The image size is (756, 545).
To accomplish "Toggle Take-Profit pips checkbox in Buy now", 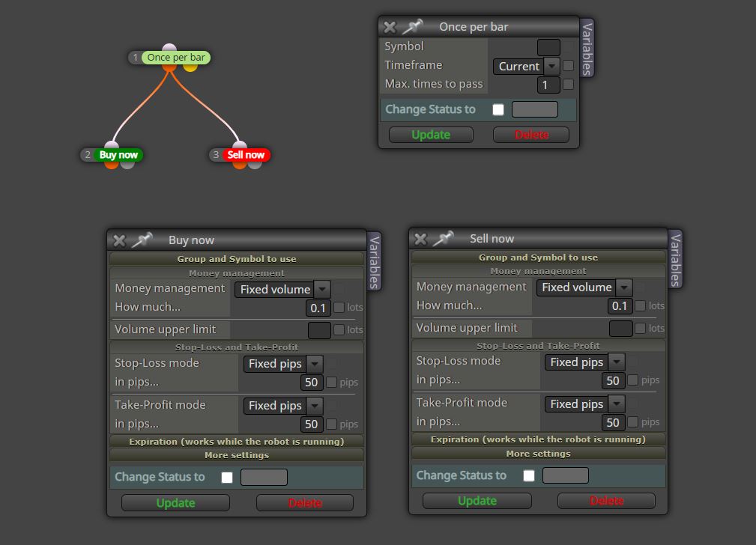I will coord(331,424).
